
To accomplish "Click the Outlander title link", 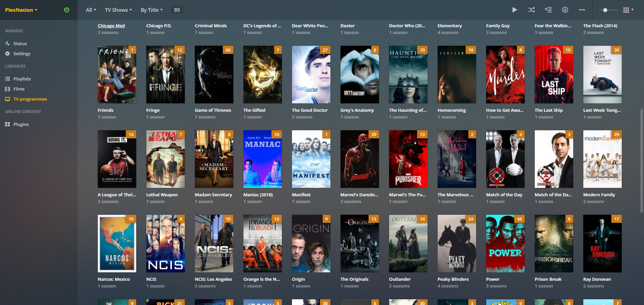I will [x=400, y=279].
